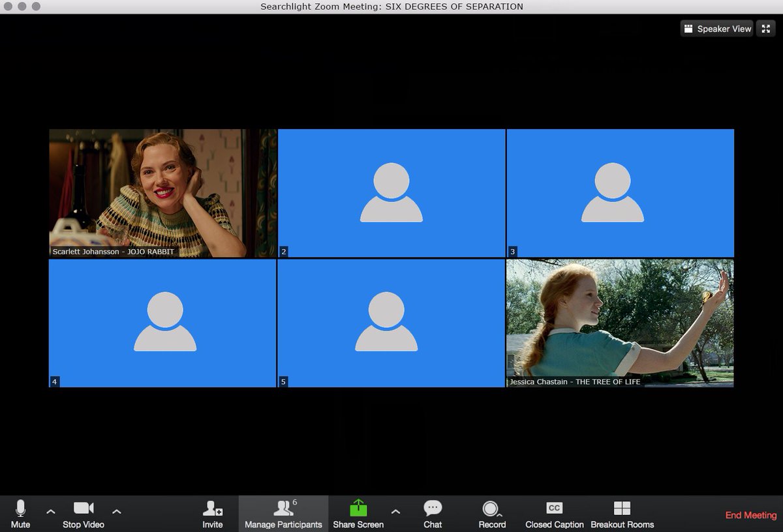Select Jessica Chastain video tile

pyautogui.click(x=620, y=323)
